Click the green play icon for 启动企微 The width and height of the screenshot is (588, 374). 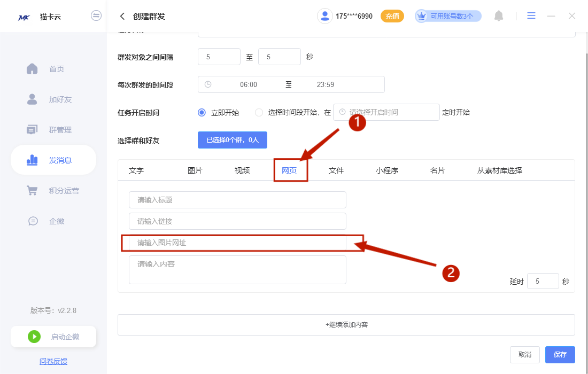[x=34, y=337]
